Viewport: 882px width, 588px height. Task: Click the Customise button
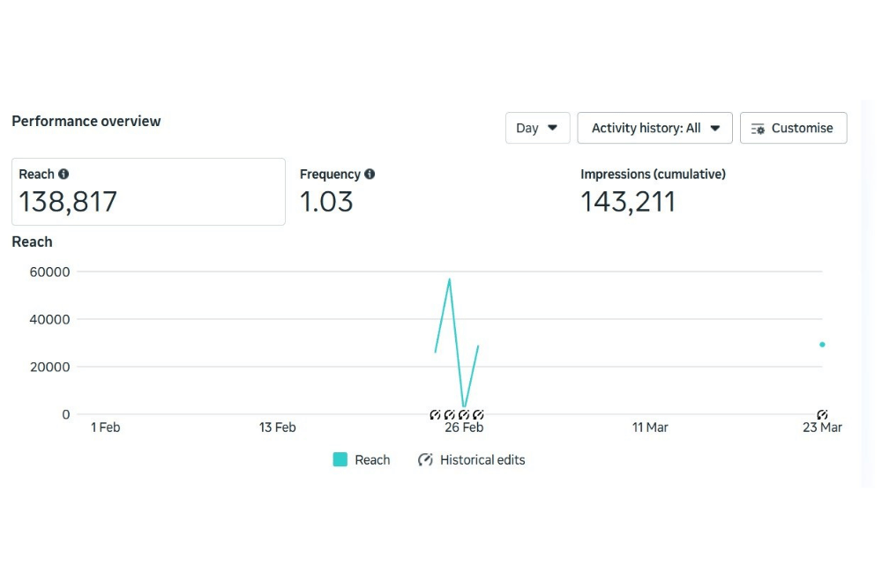click(793, 128)
